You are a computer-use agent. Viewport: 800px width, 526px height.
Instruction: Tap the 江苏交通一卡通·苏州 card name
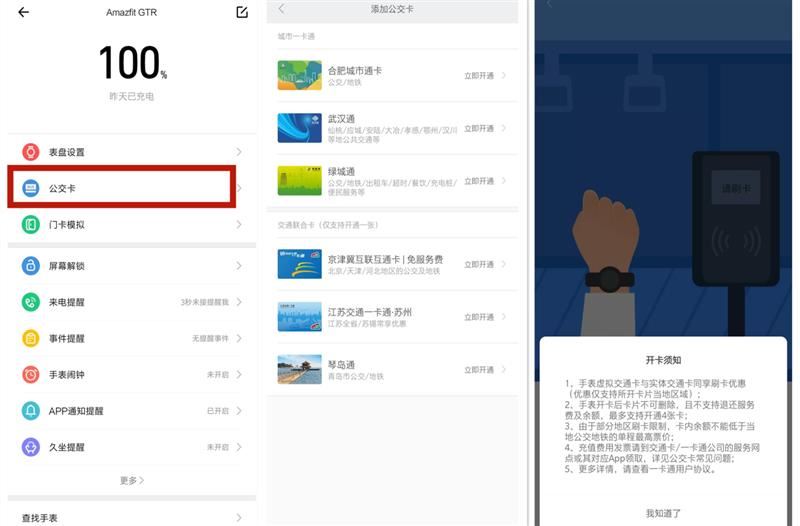(369, 312)
